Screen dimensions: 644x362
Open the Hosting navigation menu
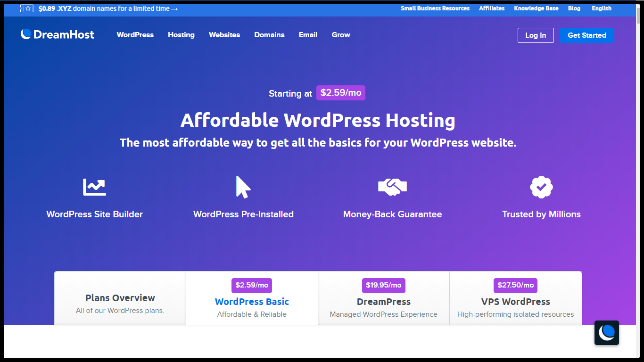[181, 35]
